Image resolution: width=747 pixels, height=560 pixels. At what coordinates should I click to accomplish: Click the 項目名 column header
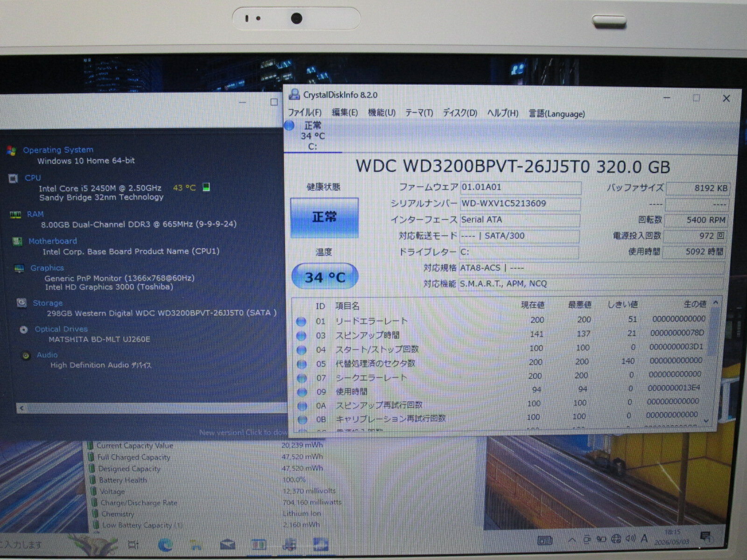(347, 306)
